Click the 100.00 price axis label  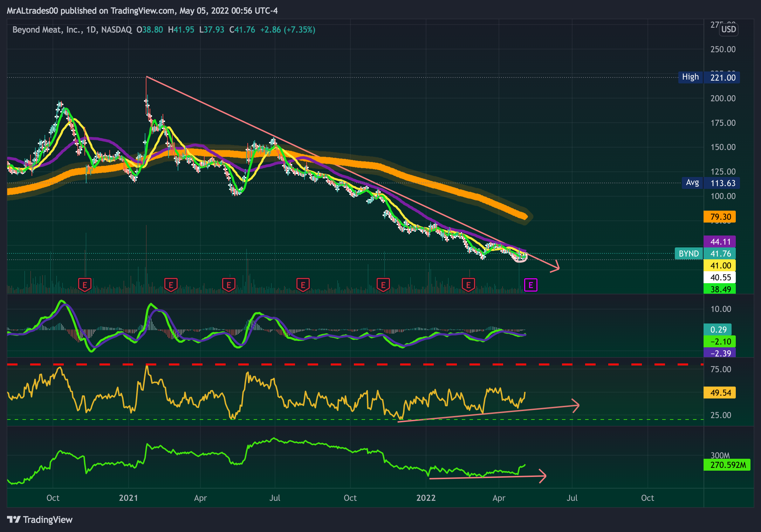[723, 196]
